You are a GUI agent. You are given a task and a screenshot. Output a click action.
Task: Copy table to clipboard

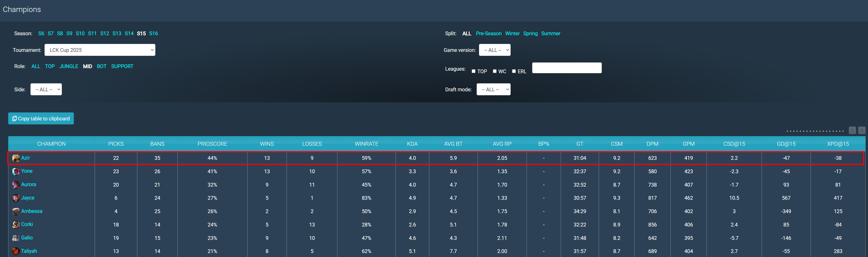tap(41, 118)
